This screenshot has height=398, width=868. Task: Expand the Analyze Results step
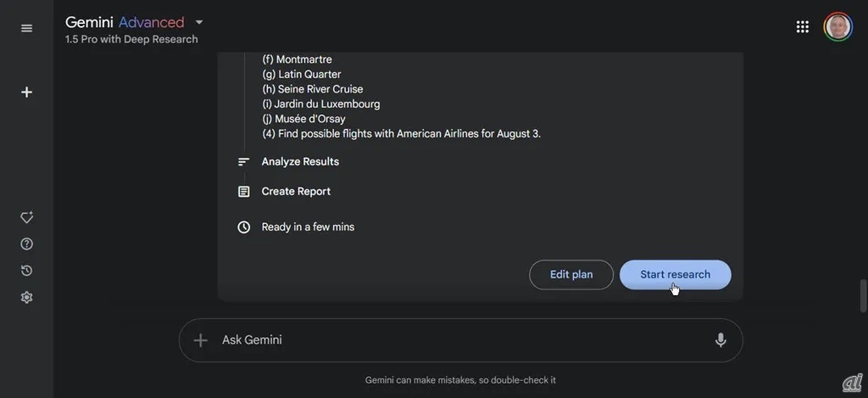(x=300, y=161)
